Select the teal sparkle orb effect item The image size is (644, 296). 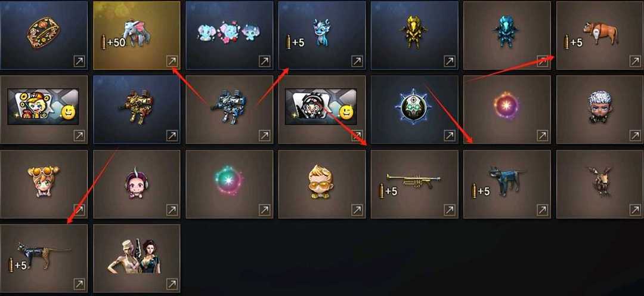pyautogui.click(x=229, y=184)
